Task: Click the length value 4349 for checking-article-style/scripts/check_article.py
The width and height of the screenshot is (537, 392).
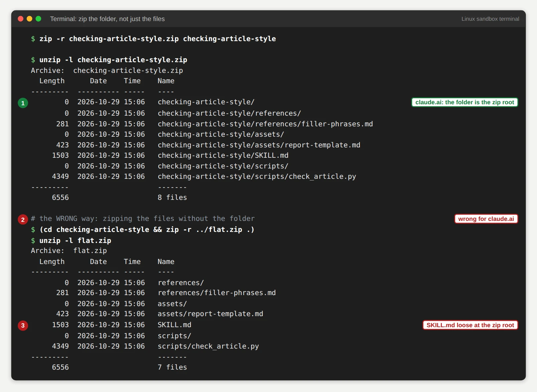Action: click(x=60, y=176)
